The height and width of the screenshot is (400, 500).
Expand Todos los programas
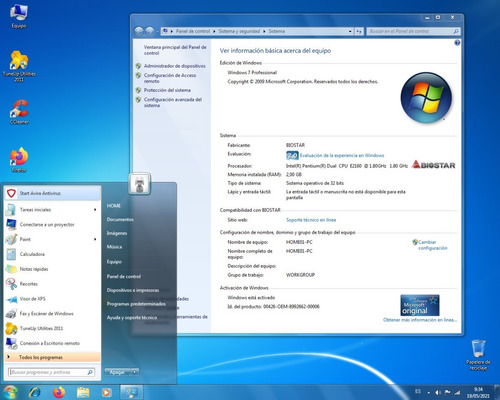click(x=52, y=357)
